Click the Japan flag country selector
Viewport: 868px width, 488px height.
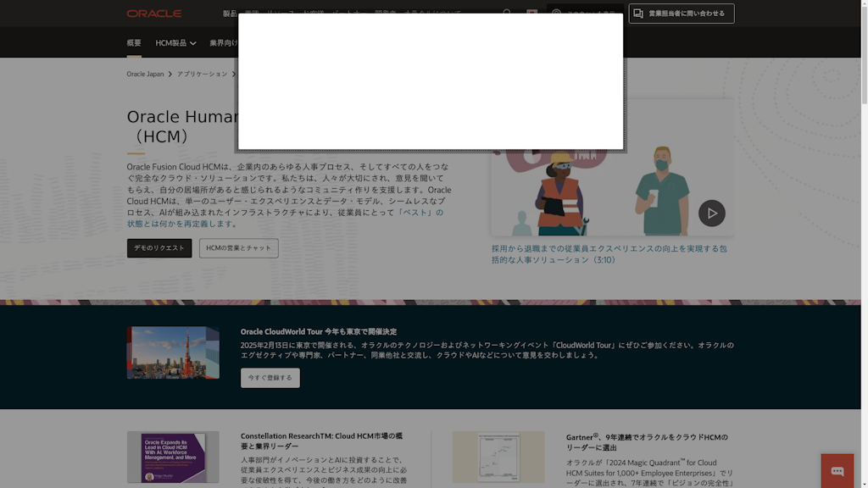531,14
